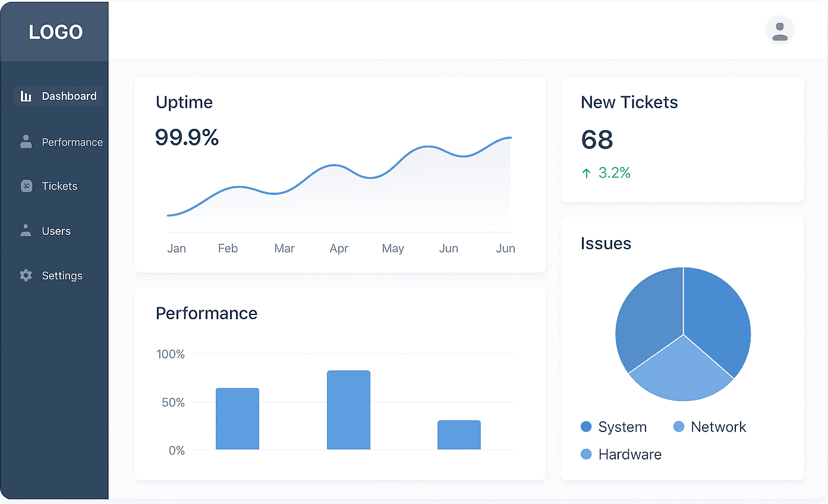
Task: Select the Hardware legend label
Action: pyautogui.click(x=629, y=455)
